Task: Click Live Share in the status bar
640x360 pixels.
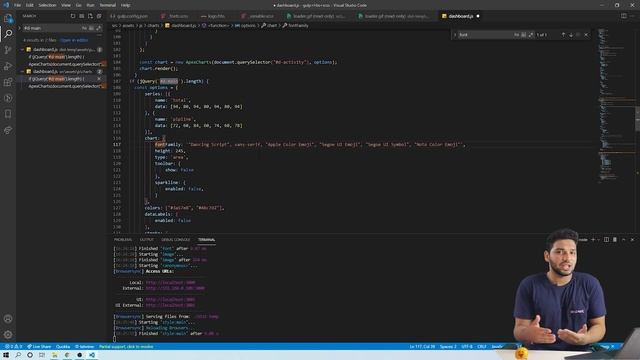Action: click(x=40, y=347)
